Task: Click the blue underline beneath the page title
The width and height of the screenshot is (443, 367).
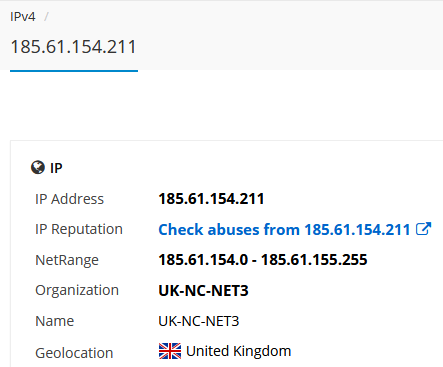Action: pyautogui.click(x=74, y=71)
